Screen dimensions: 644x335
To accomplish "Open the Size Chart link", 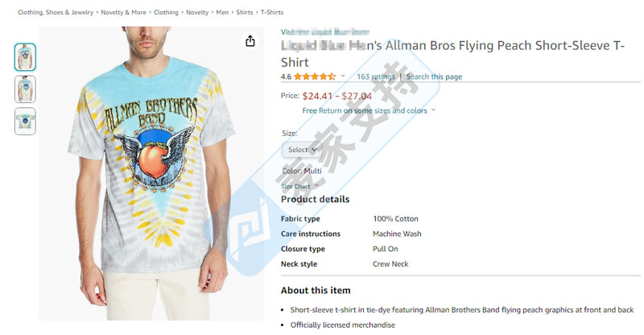I will (x=295, y=186).
